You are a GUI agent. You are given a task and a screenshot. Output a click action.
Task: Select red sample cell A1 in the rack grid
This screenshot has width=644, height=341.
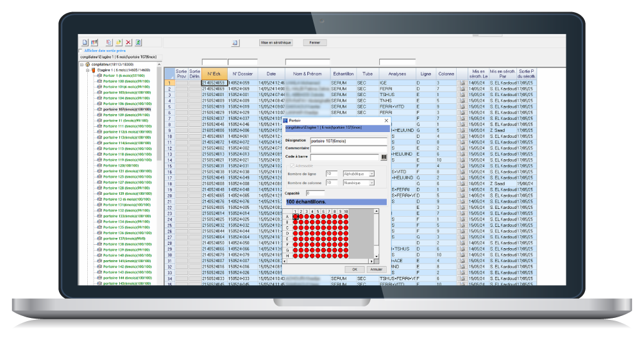296,217
